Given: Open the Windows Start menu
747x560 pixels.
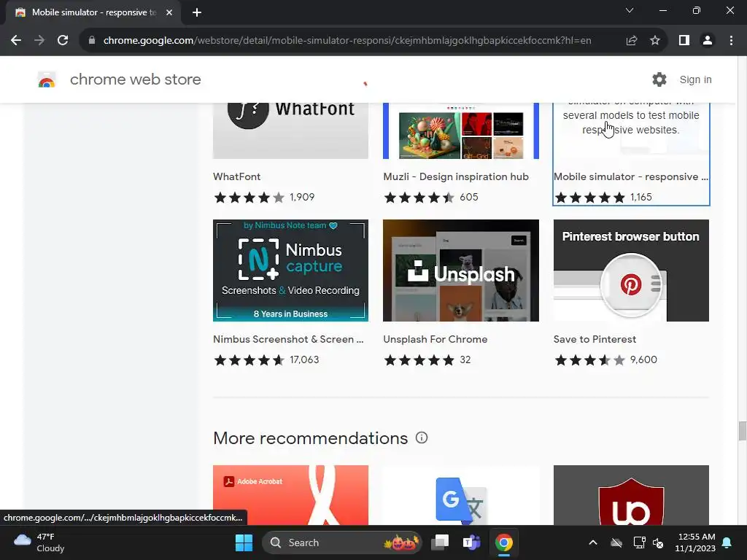Looking at the screenshot, I should tap(244, 542).
